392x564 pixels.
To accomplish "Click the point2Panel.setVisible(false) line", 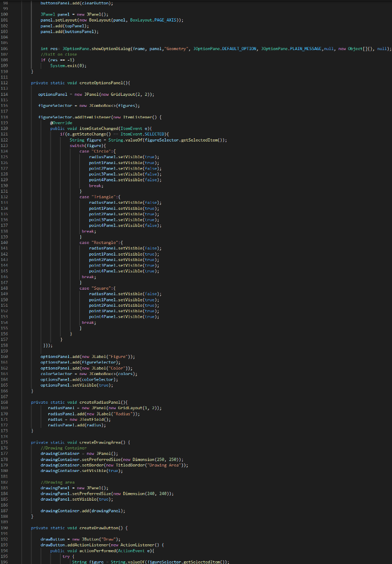I will point(125,169).
